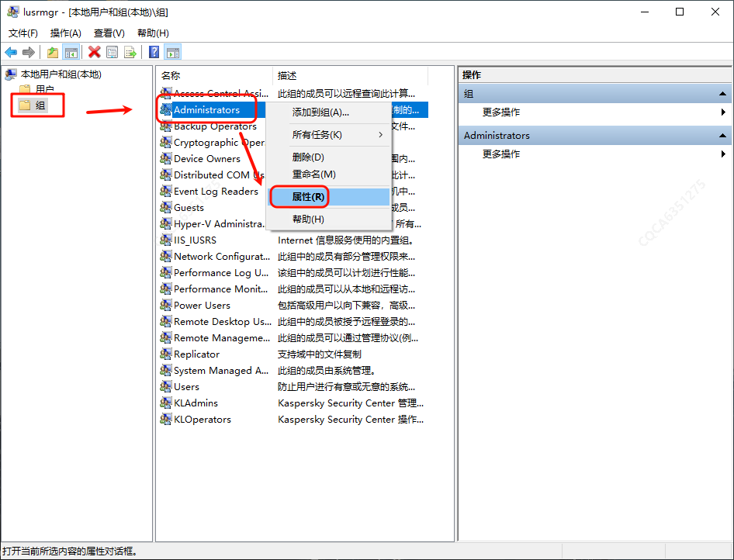Choose 属性(R) from the context menu
Image resolution: width=734 pixels, height=560 pixels.
308,197
